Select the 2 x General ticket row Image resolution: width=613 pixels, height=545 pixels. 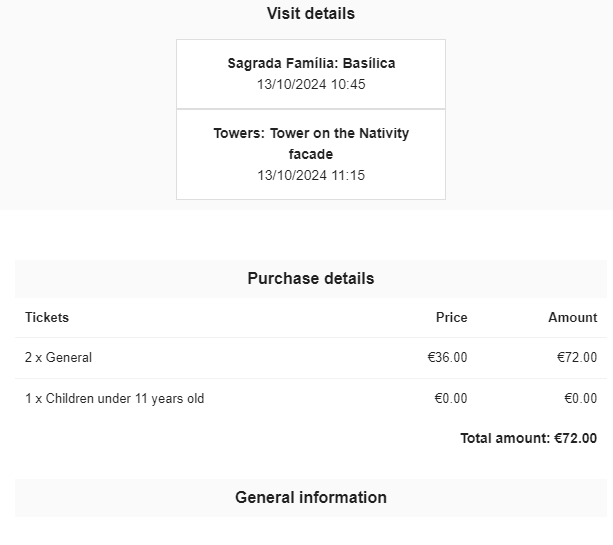tap(58, 358)
